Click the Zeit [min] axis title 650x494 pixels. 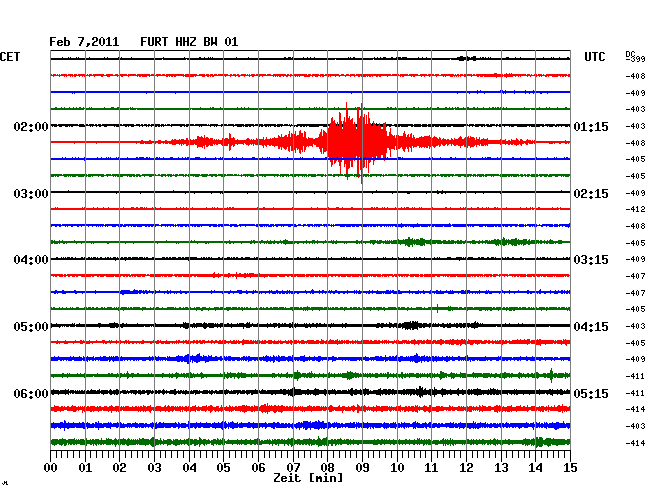(308, 478)
